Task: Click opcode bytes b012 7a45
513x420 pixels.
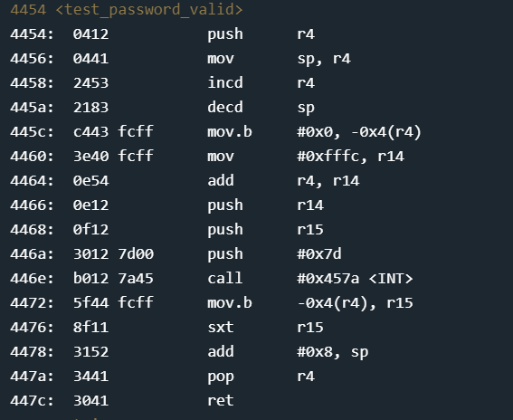Action: [x=113, y=279]
